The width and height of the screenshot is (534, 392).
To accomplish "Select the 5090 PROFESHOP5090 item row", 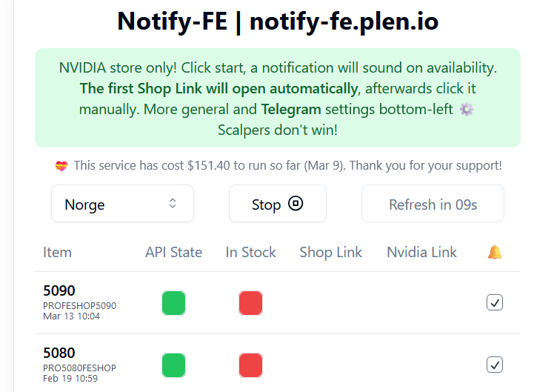I will tap(278, 302).
